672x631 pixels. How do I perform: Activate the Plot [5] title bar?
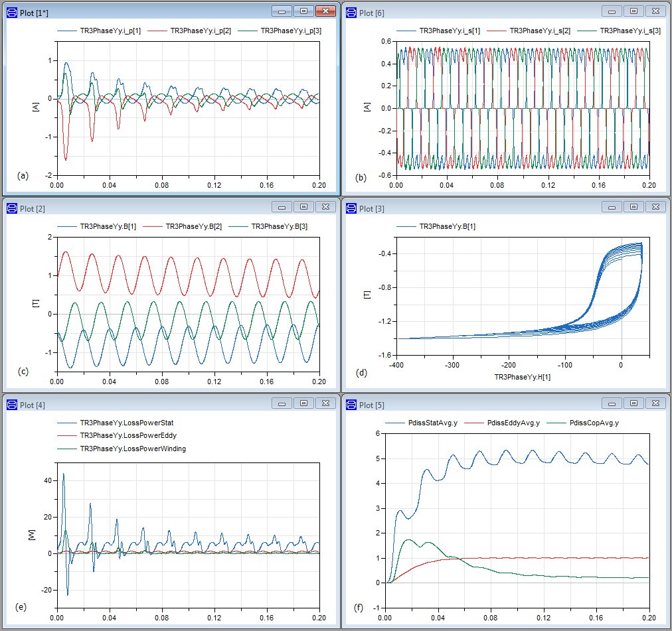pyautogui.click(x=478, y=404)
